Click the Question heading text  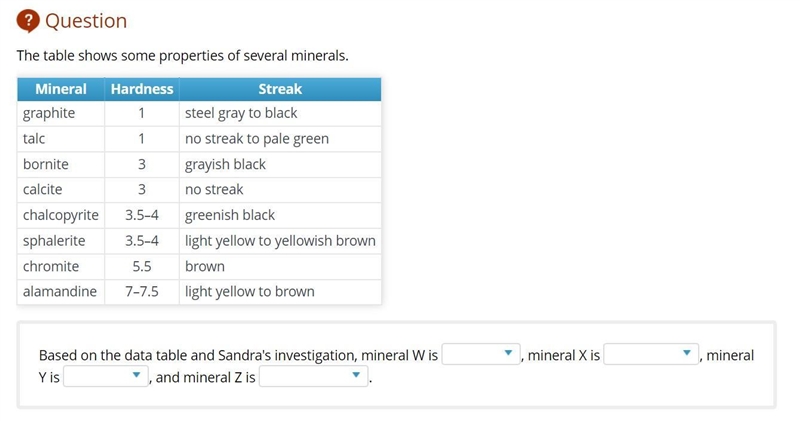86,21
